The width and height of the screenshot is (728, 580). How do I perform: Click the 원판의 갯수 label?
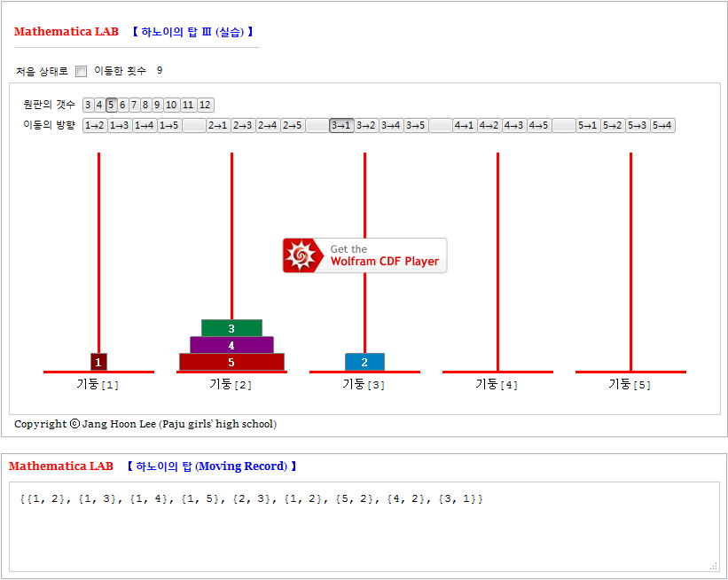point(50,105)
